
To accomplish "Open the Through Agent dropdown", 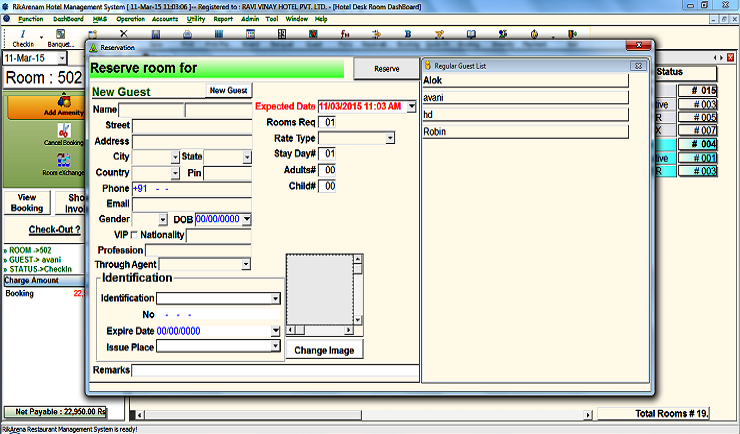I will (x=246, y=264).
